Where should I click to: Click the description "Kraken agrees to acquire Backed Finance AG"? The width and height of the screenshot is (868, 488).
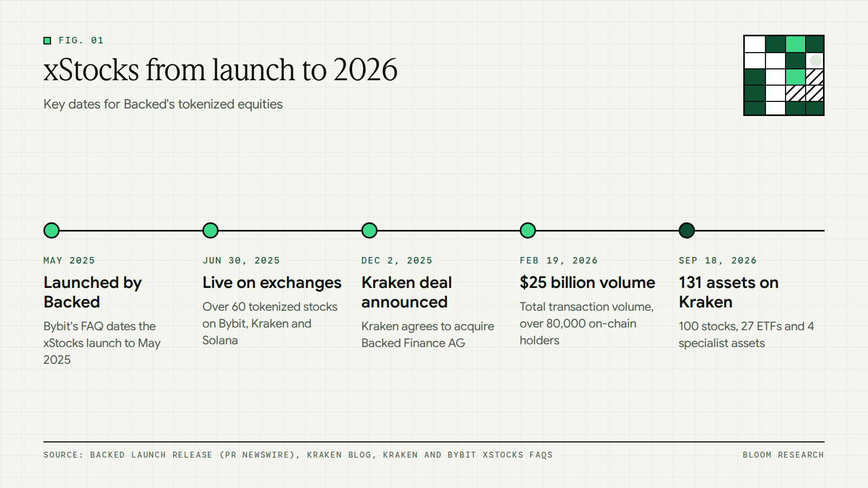coord(427,335)
